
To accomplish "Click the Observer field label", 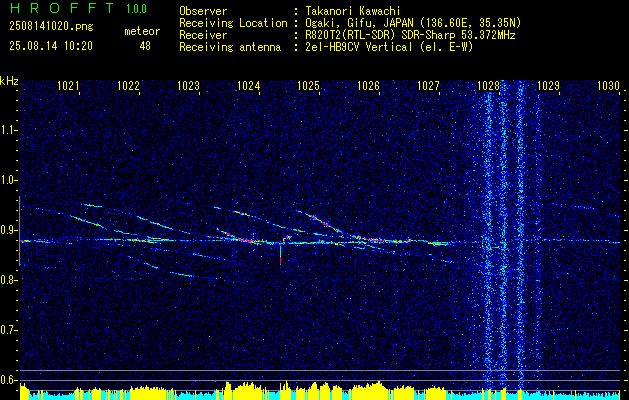I will click(203, 11).
